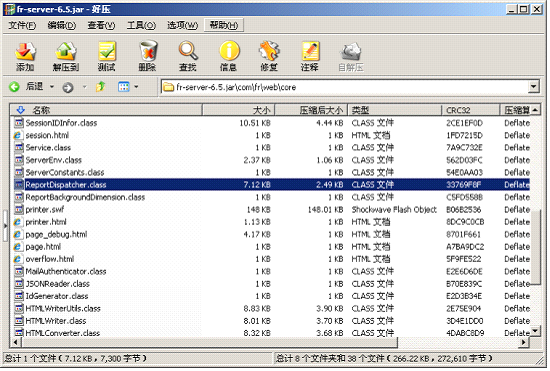The height and width of the screenshot is (371, 550).
Task: Click the 解压到 (Extract to) toolbar icon
Action: click(66, 52)
